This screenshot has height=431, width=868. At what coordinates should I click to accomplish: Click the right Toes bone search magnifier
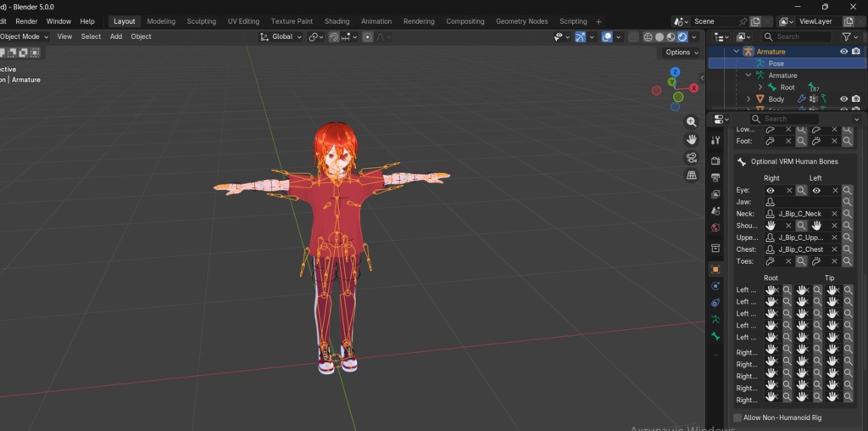pos(801,261)
